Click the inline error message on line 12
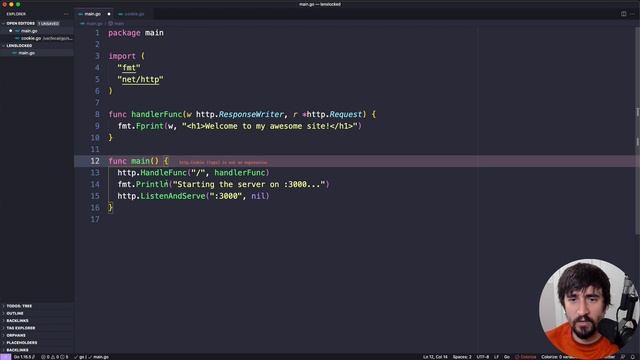Image resolution: width=640 pixels, height=360 pixels. tap(223, 162)
